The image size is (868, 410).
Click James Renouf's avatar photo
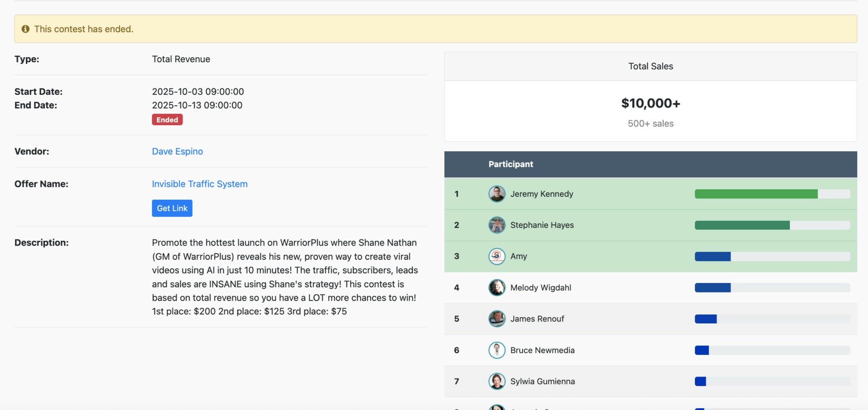(496, 319)
